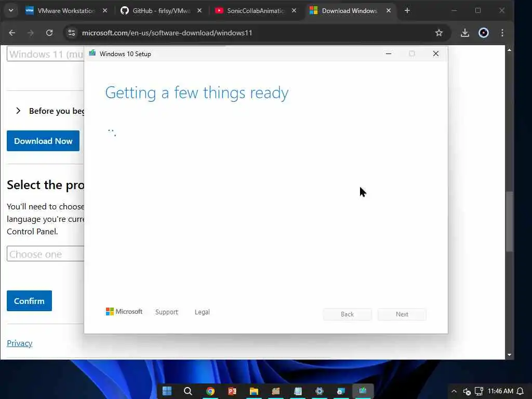Click the Microsoft logo in Setup dialog
The height and width of the screenshot is (399, 532).
[x=124, y=312]
